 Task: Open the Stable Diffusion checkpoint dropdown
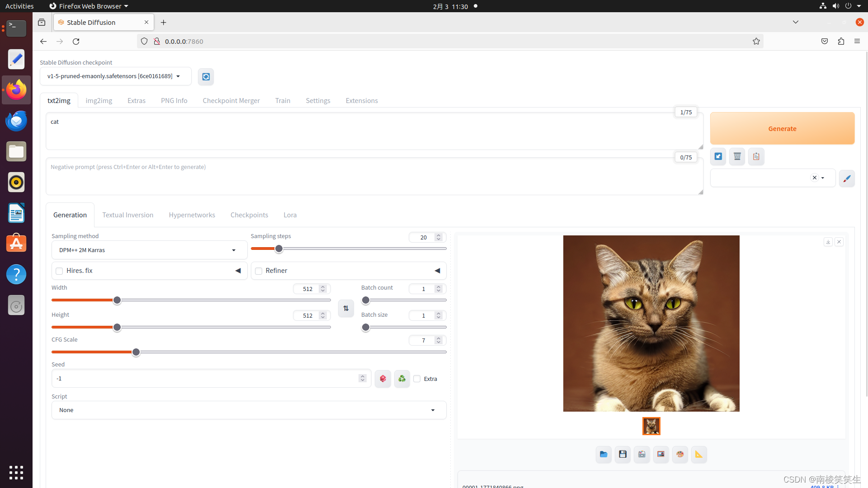(x=116, y=76)
